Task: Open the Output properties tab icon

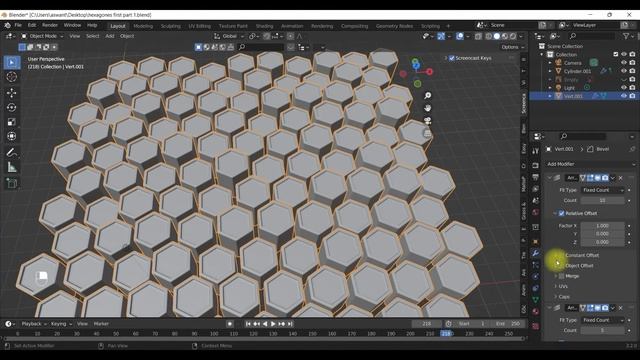Action: (x=536, y=177)
